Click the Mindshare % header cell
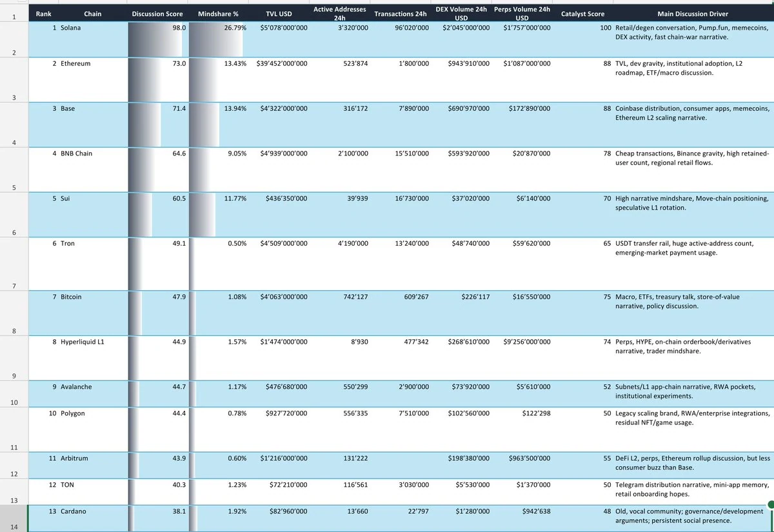Screen dimensions: 774x532 click(x=219, y=14)
